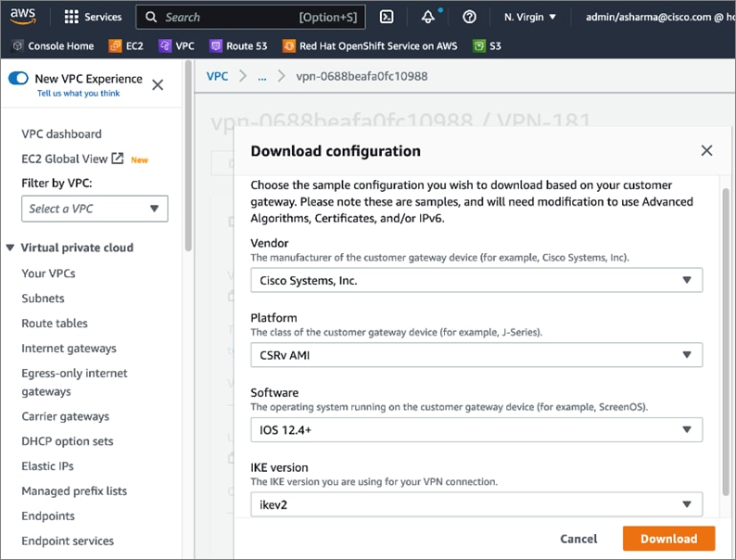Open the help question mark icon
Image resolution: width=736 pixels, height=560 pixels.
click(x=469, y=17)
